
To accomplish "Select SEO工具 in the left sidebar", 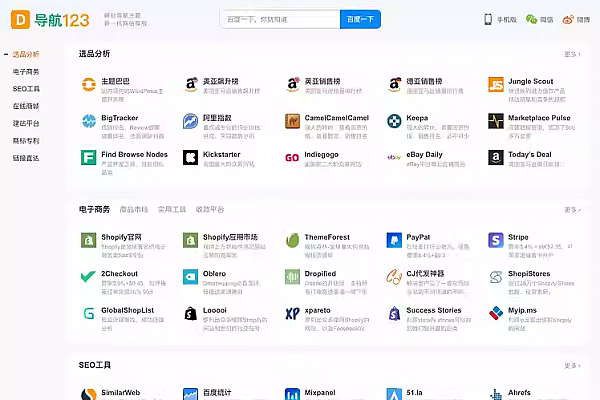I will 26,89.
